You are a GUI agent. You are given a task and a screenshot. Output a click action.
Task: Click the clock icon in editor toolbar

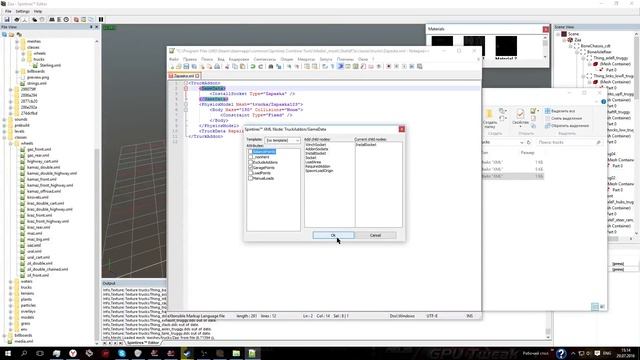(x=66, y=20)
